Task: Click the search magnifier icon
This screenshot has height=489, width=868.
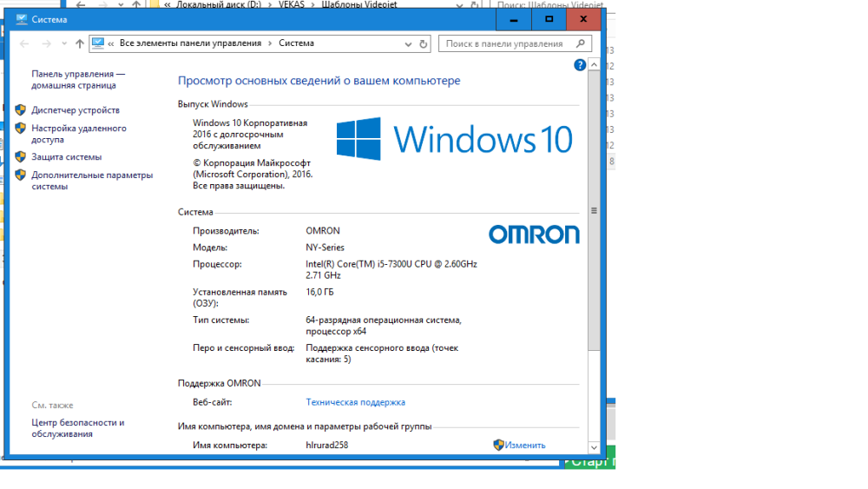Action: 580,43
